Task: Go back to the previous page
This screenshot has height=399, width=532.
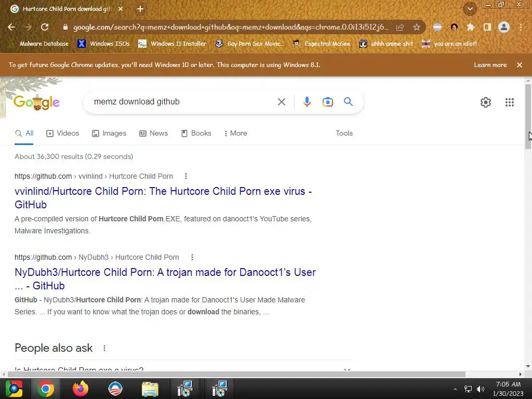Action: pyautogui.click(x=11, y=27)
